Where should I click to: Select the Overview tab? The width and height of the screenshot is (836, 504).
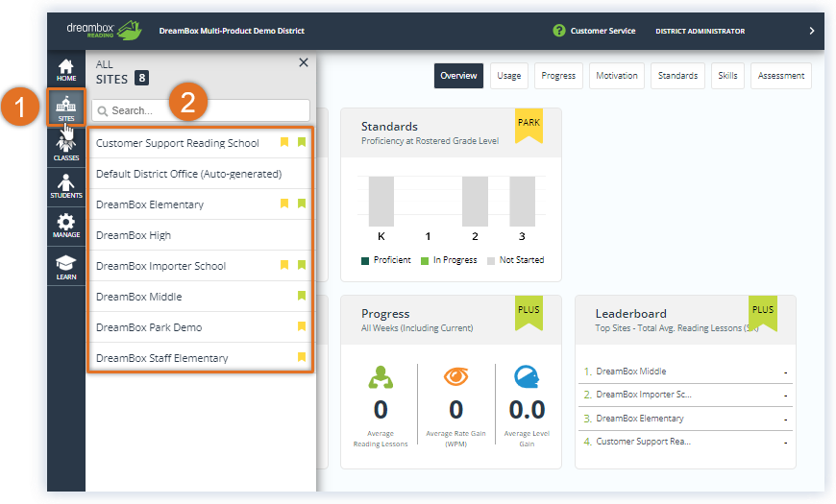(458, 76)
